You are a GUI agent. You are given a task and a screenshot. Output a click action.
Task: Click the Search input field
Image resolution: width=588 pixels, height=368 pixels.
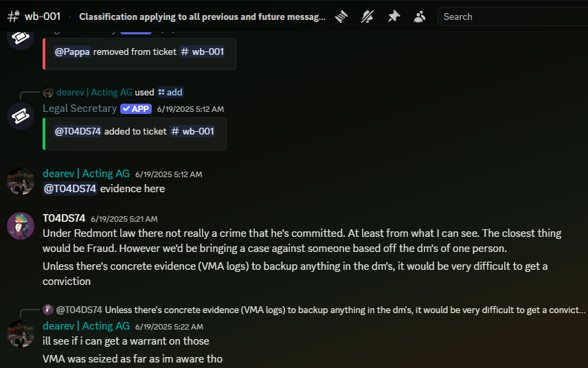pyautogui.click(x=512, y=16)
